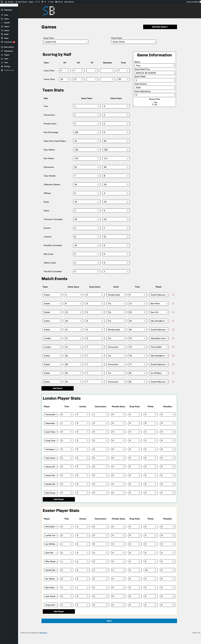Viewport: 201px width, 644px height.
Task: Remove the last event at time 81
Action: 173,382
